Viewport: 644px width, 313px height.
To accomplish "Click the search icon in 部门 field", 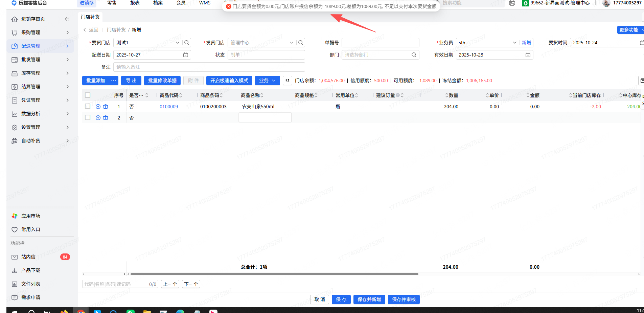I will coord(414,55).
